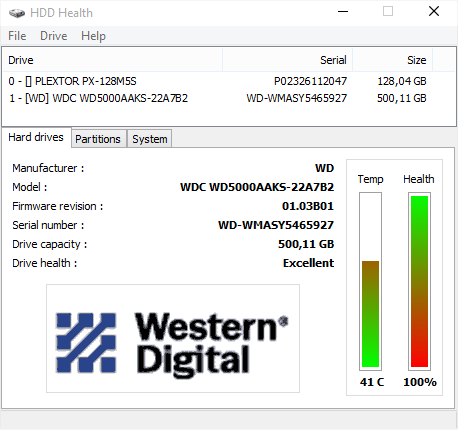Click the Temp gauge bar
This screenshot has height=430, width=458.
(370, 281)
